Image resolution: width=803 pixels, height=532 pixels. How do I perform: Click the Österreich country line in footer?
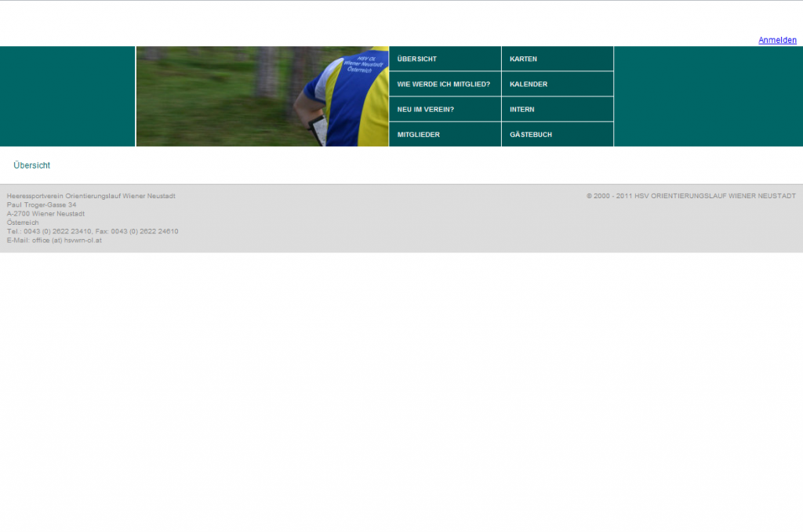tap(23, 223)
